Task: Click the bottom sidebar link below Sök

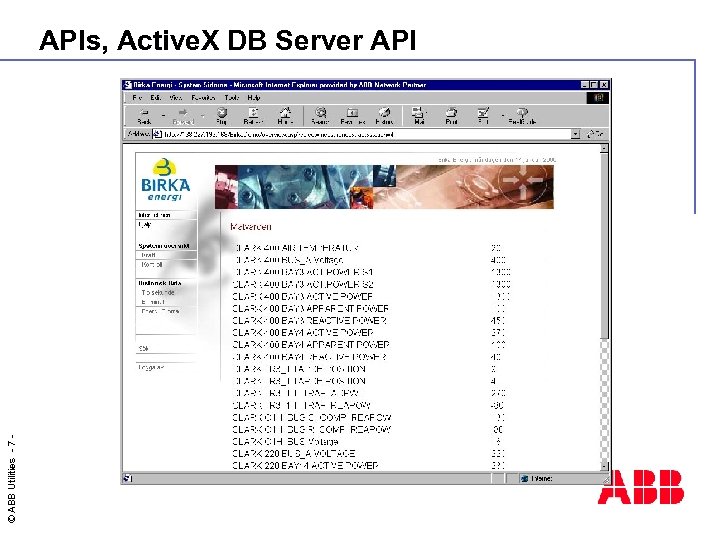Action: click(x=151, y=367)
